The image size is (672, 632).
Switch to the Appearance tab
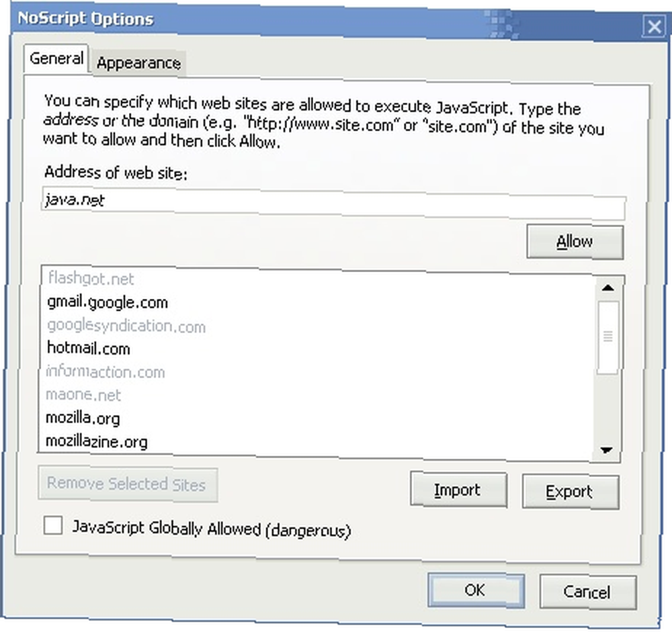(x=138, y=63)
